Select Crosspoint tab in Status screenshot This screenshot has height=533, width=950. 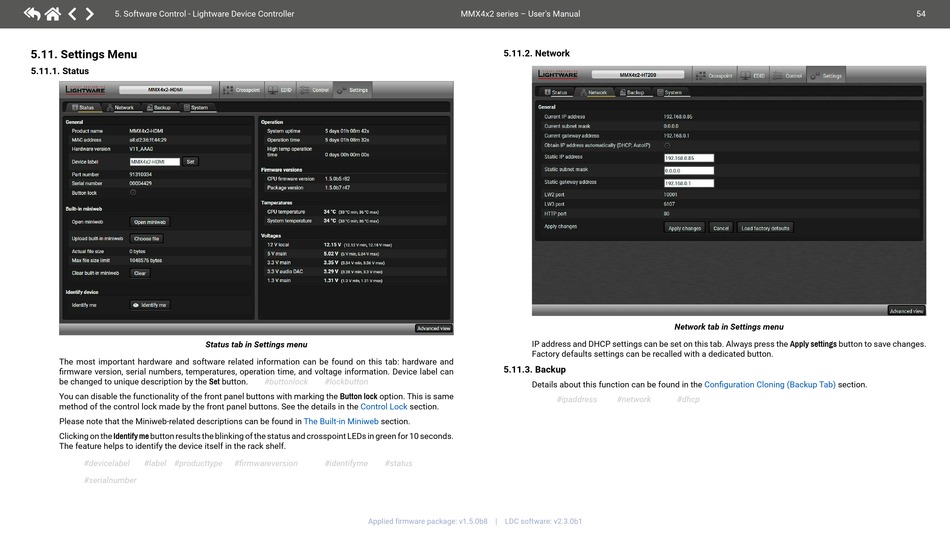[x=242, y=90]
